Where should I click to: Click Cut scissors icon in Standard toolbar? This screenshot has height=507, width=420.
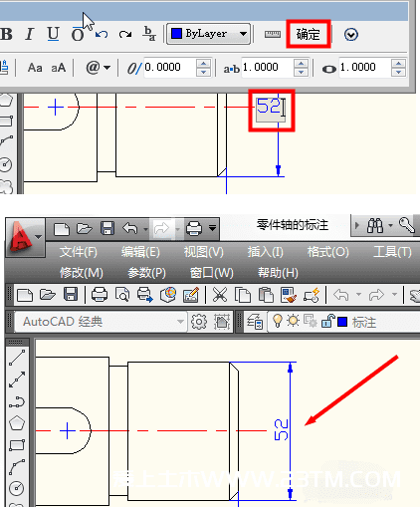click(220, 295)
